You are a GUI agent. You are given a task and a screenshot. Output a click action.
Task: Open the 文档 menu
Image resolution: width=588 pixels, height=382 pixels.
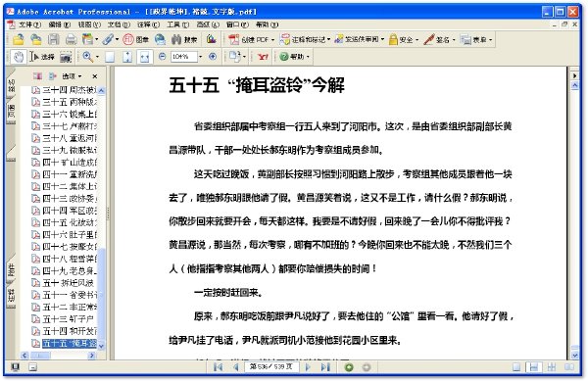(119, 24)
